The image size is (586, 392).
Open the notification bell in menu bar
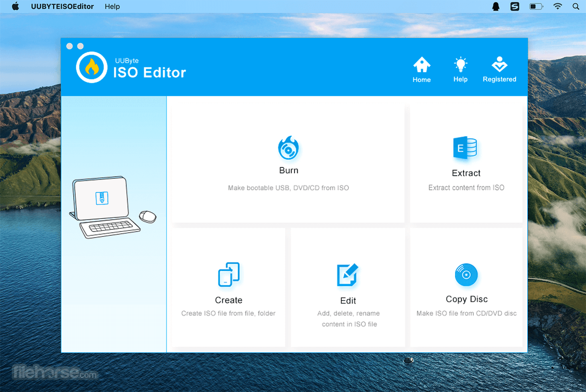click(x=495, y=6)
